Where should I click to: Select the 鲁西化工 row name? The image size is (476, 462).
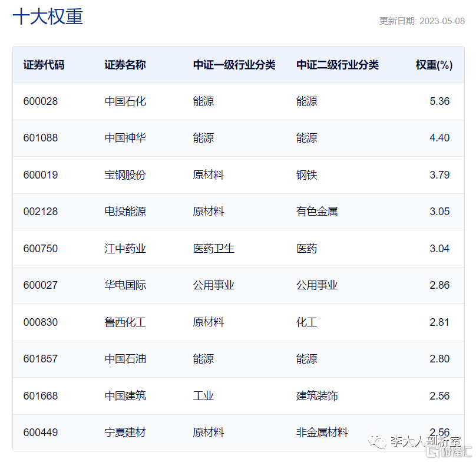125,322
